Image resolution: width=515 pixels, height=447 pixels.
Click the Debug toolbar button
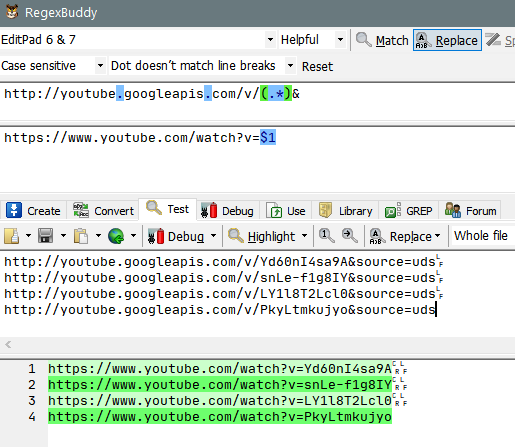(176, 236)
